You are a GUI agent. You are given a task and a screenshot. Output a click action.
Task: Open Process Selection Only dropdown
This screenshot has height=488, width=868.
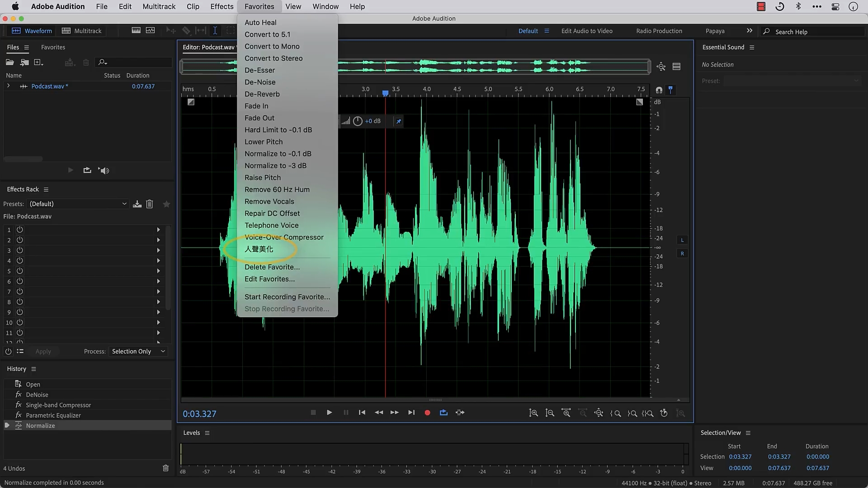(x=138, y=352)
